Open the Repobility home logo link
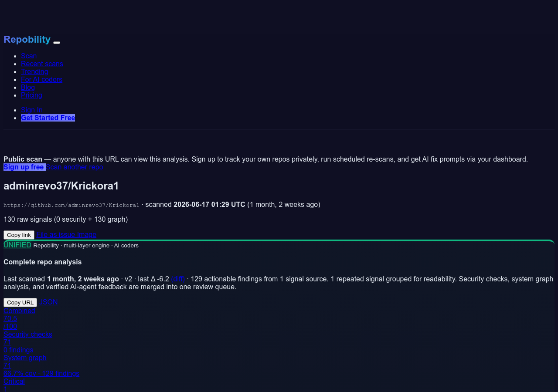558x392 pixels. pos(27,40)
